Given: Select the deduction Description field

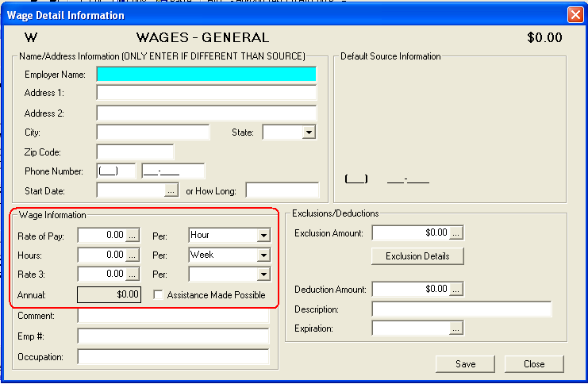Looking at the screenshot, I should click(x=461, y=309).
